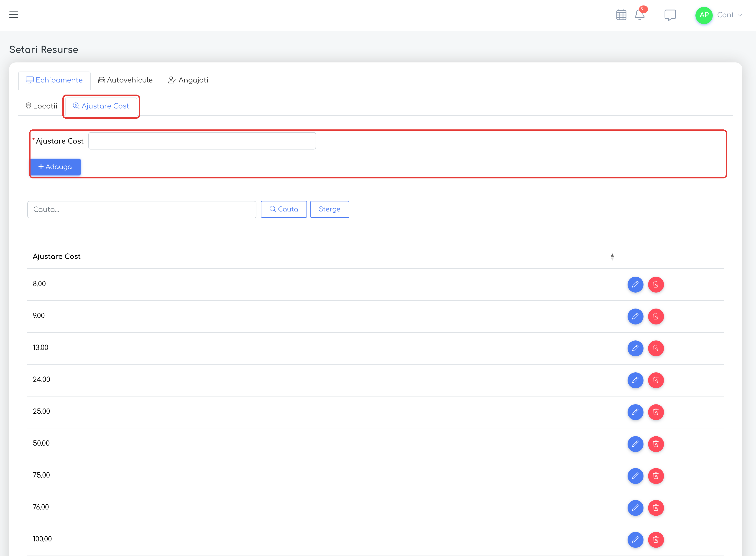
Task: Click the 75.00 cost value
Action: (x=41, y=475)
